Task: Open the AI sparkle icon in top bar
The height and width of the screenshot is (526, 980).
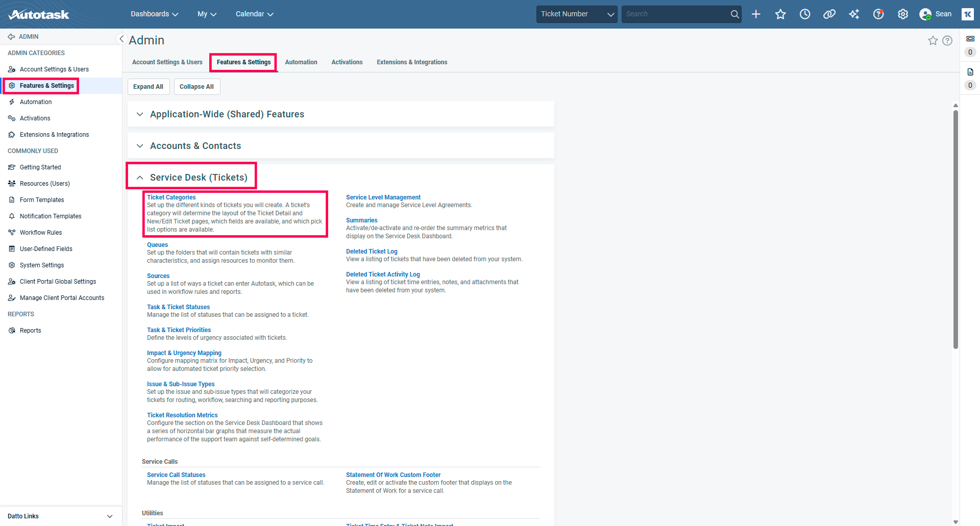Action: pos(854,14)
